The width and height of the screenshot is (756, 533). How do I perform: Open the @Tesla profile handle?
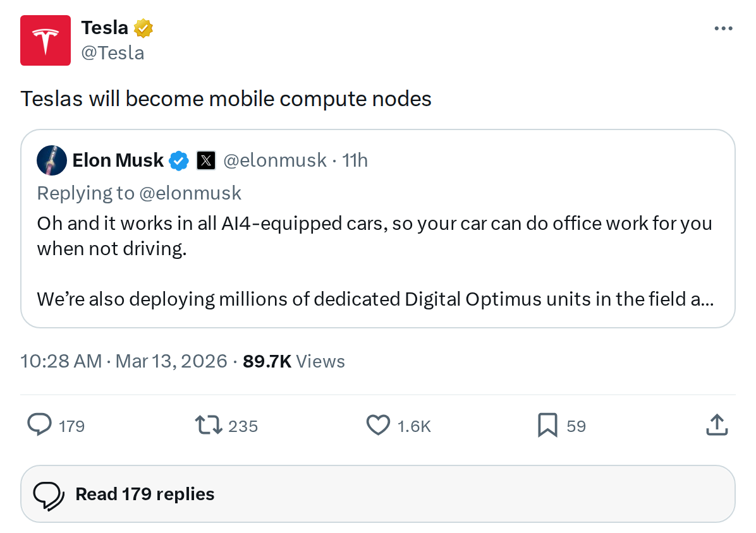coord(114,52)
